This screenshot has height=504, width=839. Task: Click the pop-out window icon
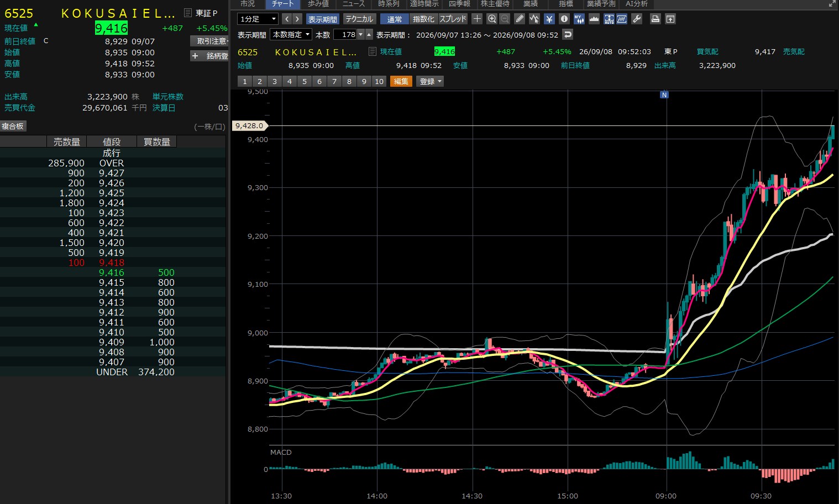[670, 19]
